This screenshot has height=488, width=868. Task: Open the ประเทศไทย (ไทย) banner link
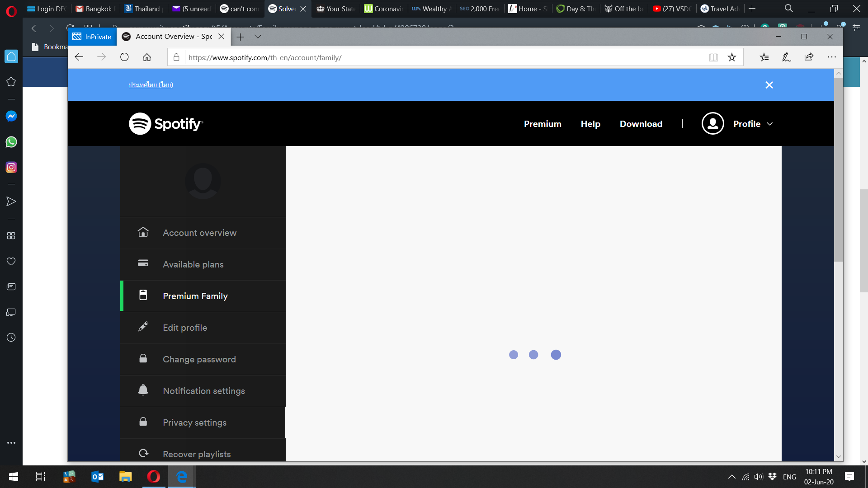click(151, 84)
